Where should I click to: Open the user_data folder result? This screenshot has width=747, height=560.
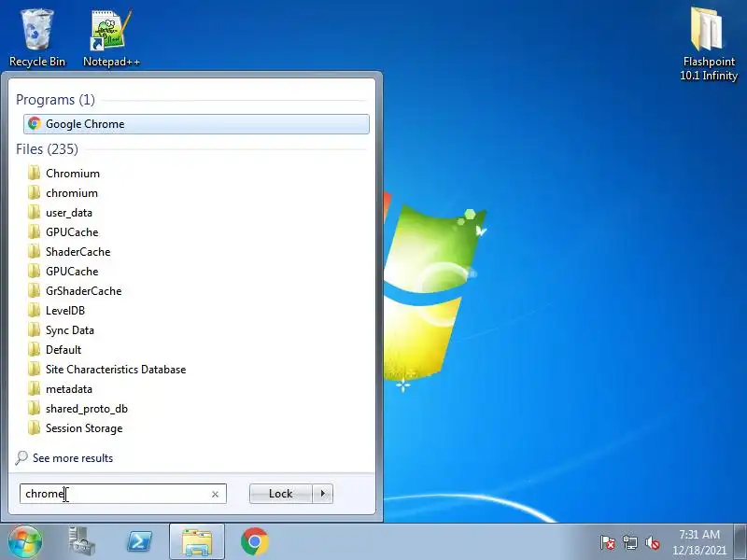[69, 213]
